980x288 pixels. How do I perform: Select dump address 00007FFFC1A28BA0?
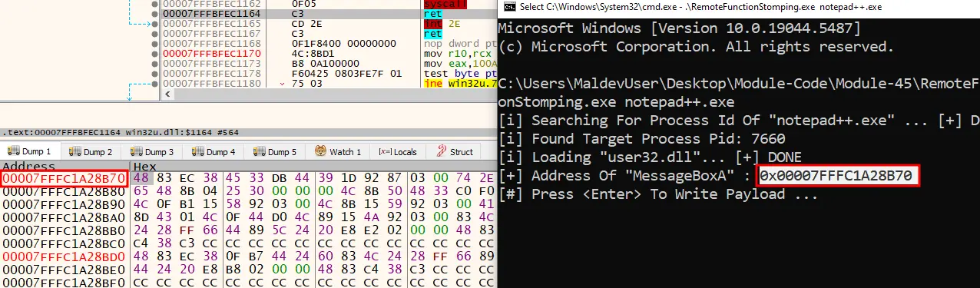[64, 217]
